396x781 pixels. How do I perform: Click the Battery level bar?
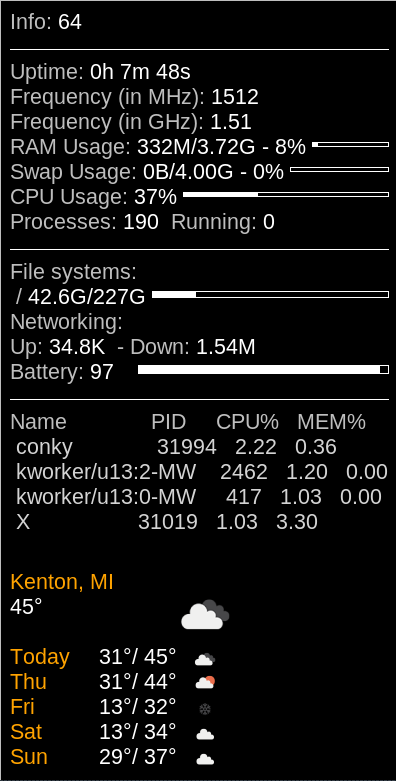pos(263,369)
